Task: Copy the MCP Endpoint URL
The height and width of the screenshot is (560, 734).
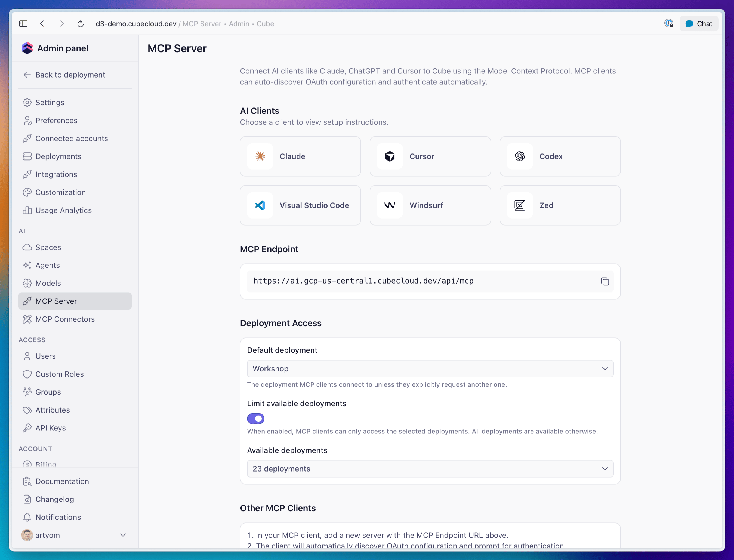Action: coord(605,281)
